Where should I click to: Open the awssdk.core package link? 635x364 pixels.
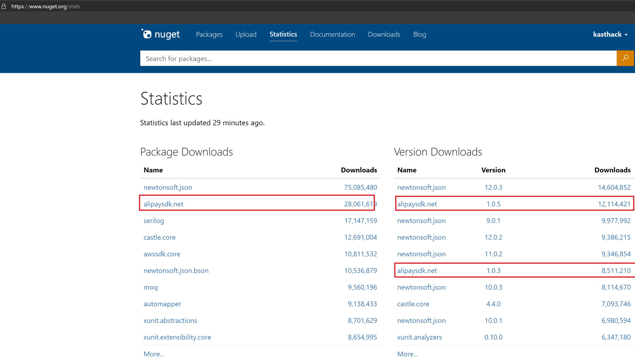click(162, 254)
